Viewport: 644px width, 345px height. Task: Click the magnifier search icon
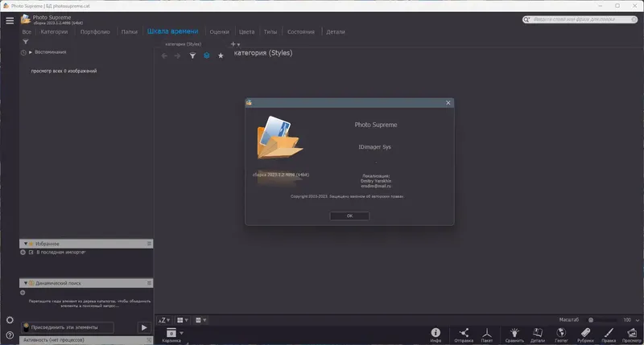pos(526,19)
